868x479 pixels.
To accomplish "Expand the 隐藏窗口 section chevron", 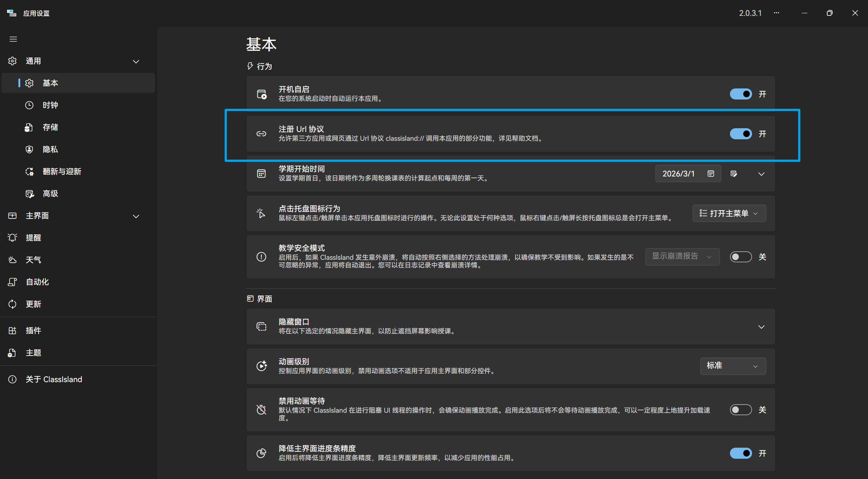I will point(761,326).
